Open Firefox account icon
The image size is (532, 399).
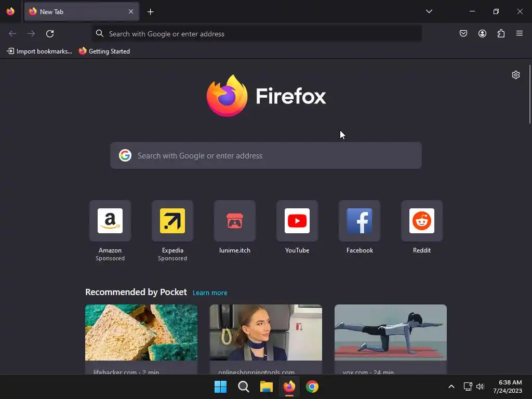point(482,33)
